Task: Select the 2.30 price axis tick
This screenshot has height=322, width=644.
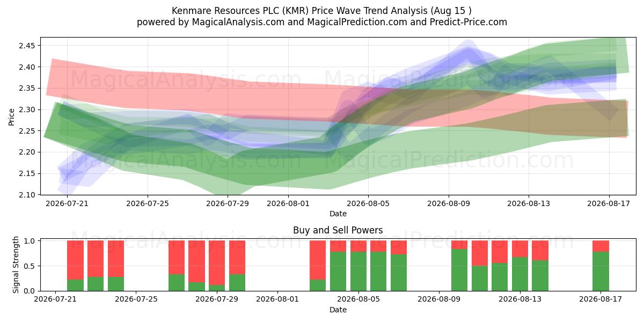Action: tap(28, 109)
